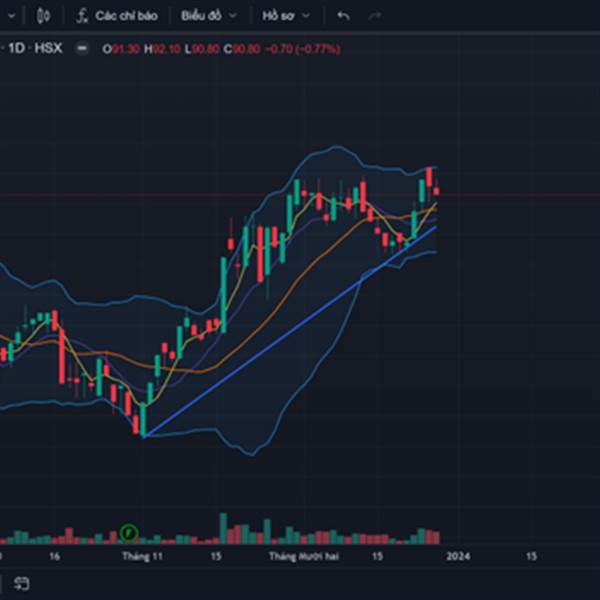Screen dimensions: 600x600
Task: Open the candlestick chart type selector
Action: point(43,16)
